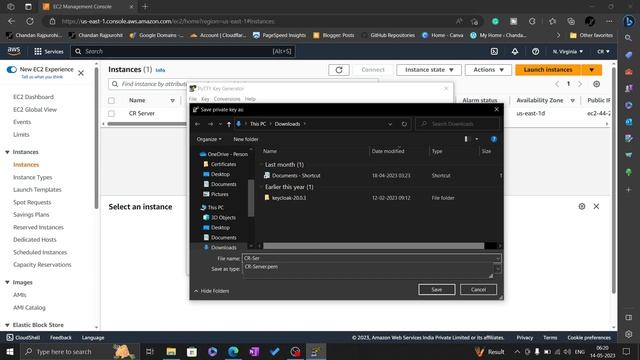Click Save dialog horizontal scrollbar
This screenshot has width=640, height=360.
tap(373, 246)
